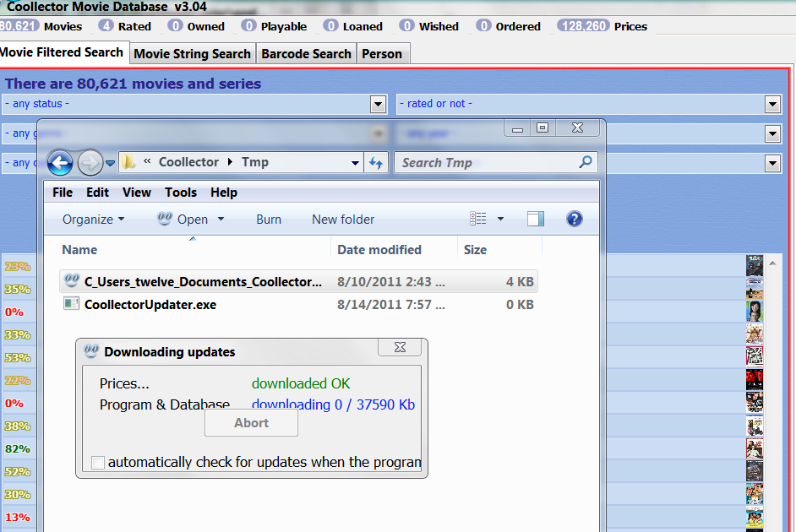The height and width of the screenshot is (532, 796).
Task: Click Burn in Explorer toolbar
Action: pyautogui.click(x=269, y=220)
